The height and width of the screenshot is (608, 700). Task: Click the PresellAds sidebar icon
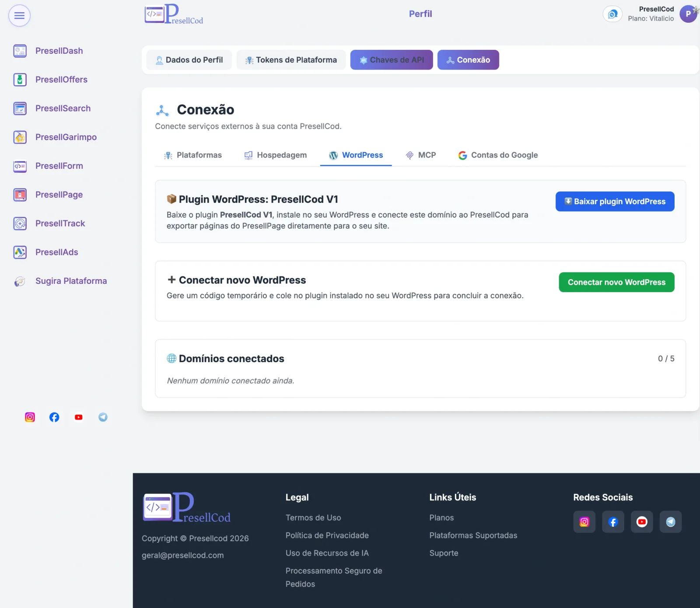click(20, 252)
